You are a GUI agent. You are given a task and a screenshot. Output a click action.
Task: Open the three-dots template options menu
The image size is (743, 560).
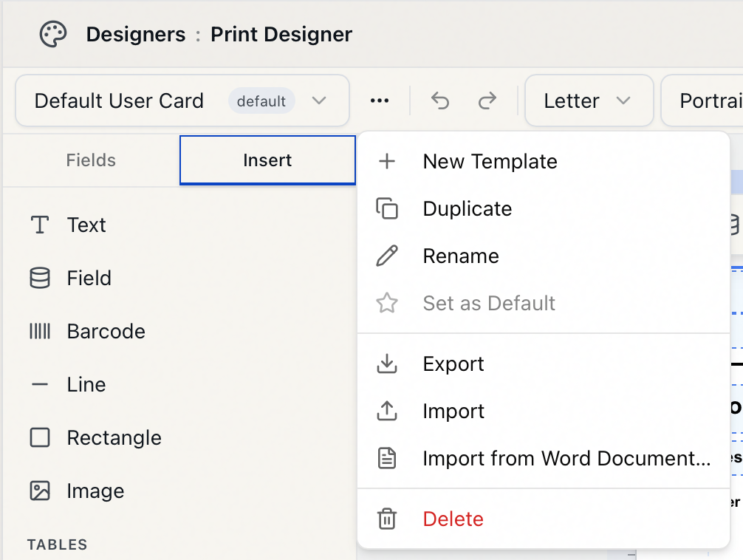point(380,100)
